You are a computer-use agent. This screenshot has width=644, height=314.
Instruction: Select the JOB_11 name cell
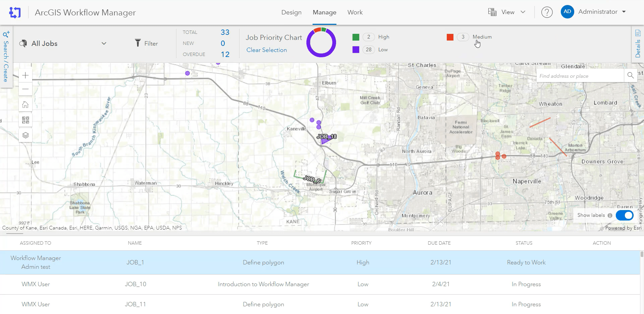136,304
